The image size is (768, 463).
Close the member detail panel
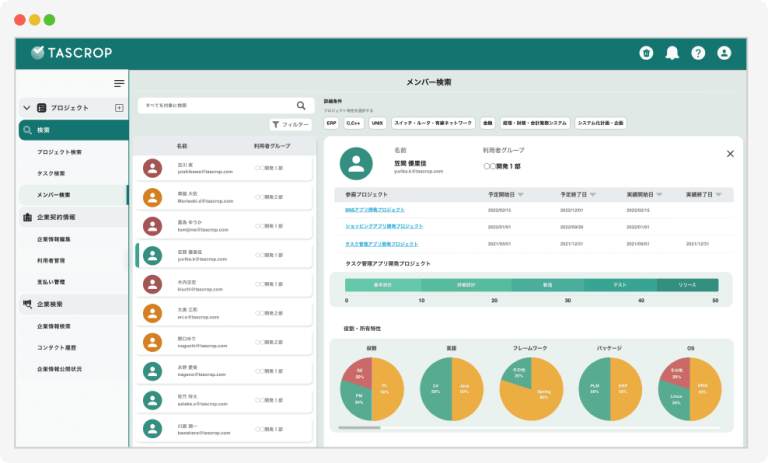pyautogui.click(x=730, y=153)
